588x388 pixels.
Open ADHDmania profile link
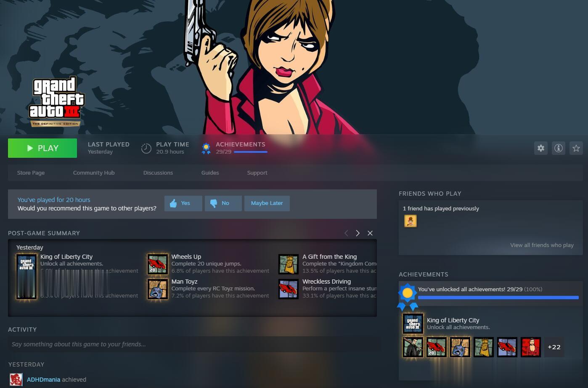tap(43, 380)
